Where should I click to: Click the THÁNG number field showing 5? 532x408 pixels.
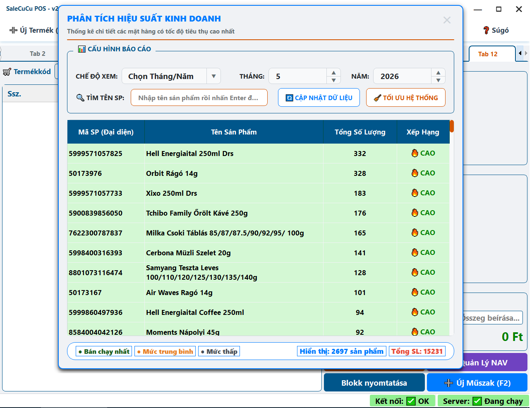tap(298, 76)
